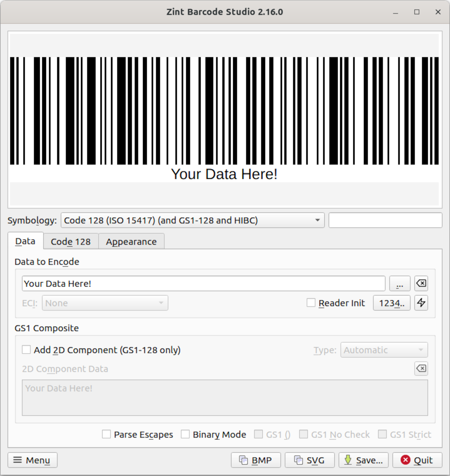Export the barcode as SVG
Screen dimensions: 450x476
pos(309,460)
